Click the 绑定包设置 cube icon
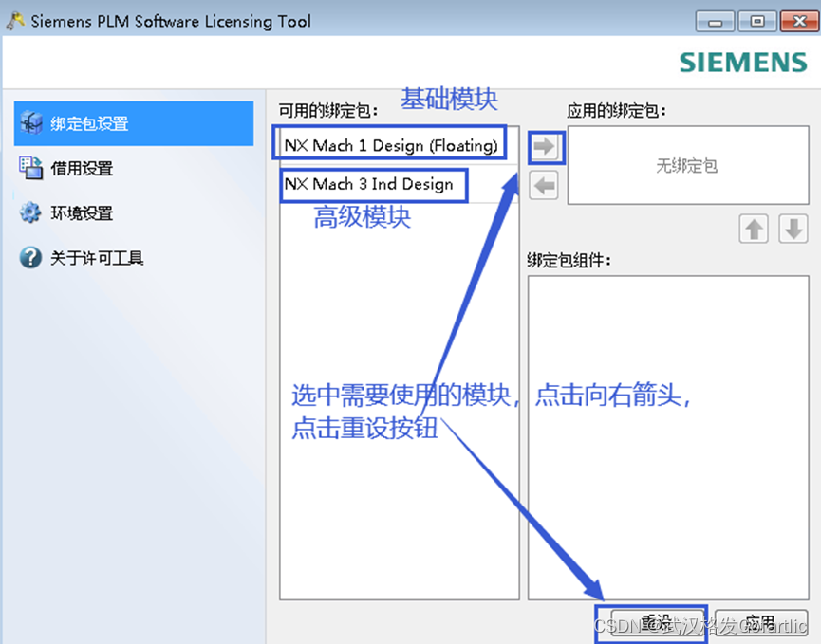 [x=31, y=123]
